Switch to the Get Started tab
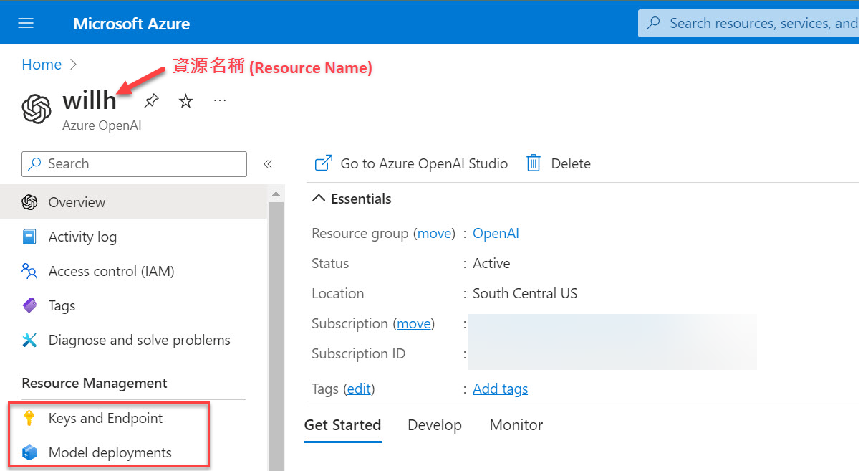 click(x=342, y=425)
